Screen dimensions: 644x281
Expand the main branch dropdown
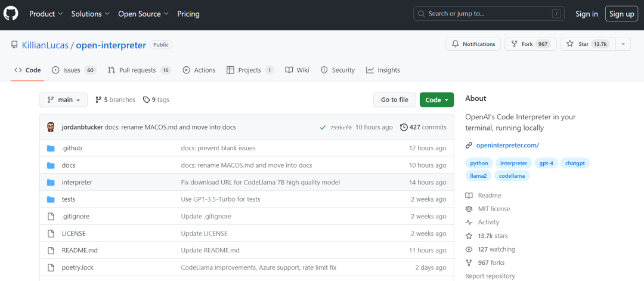tap(63, 100)
